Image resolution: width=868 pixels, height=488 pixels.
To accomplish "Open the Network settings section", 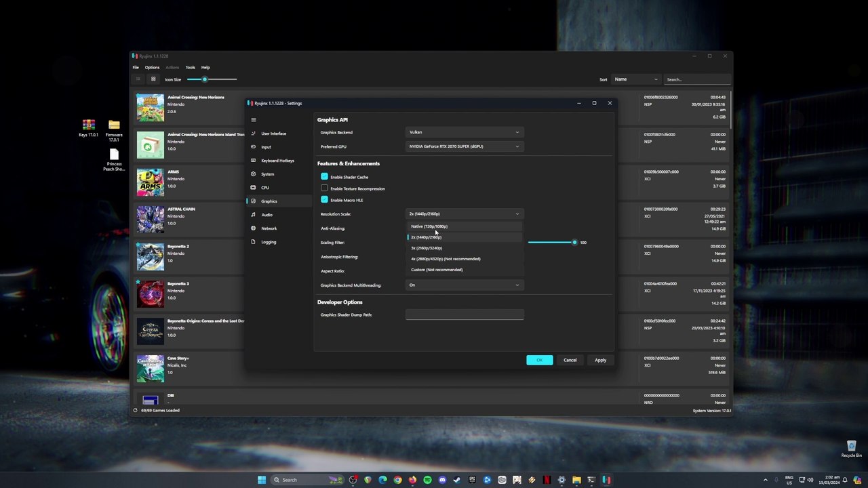I will (x=269, y=228).
